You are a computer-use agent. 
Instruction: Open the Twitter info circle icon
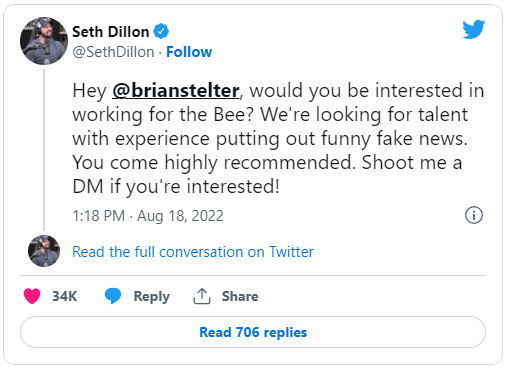[474, 215]
